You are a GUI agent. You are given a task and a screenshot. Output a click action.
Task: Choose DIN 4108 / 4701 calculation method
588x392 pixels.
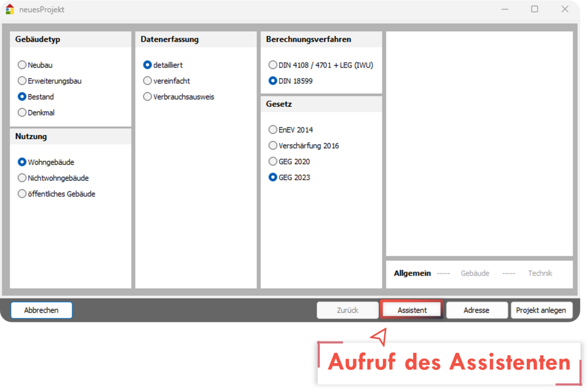(x=273, y=65)
